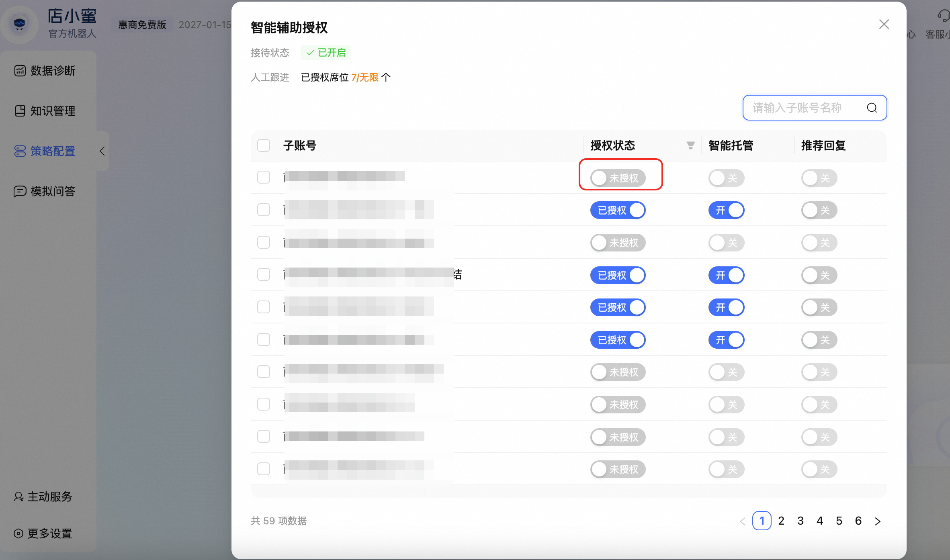Click the 更多设置 gear icon

[x=18, y=533]
